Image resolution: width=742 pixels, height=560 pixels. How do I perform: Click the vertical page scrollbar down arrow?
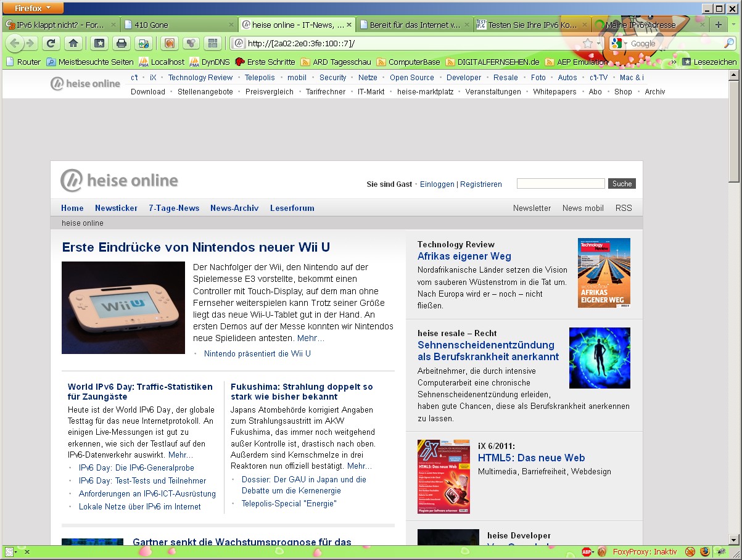733,539
